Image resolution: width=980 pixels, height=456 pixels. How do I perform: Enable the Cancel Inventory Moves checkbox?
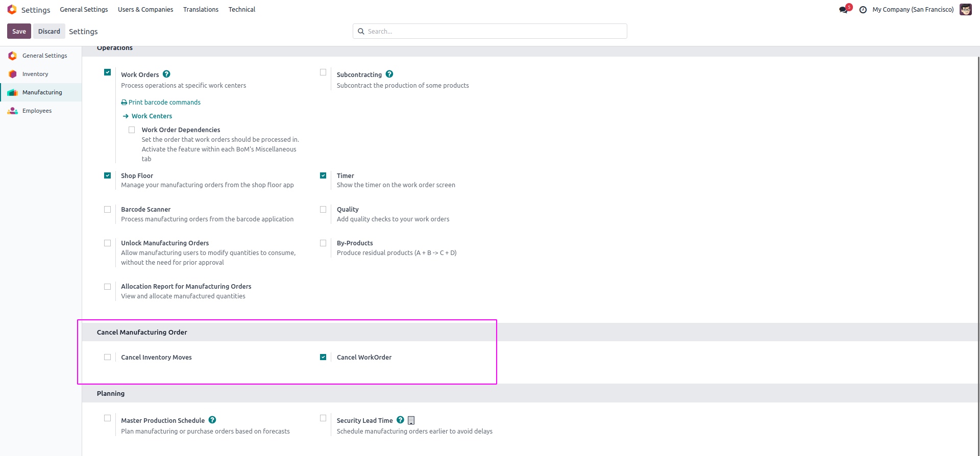[108, 357]
